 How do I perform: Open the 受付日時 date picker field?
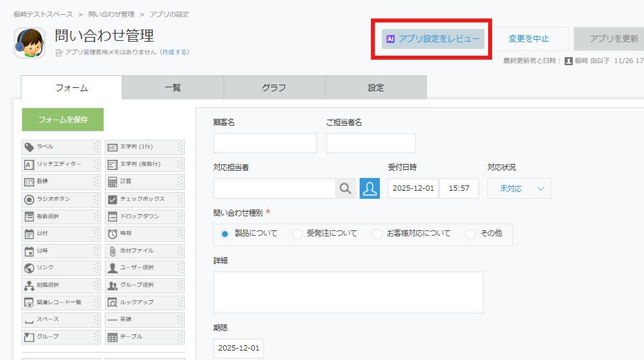tap(413, 189)
